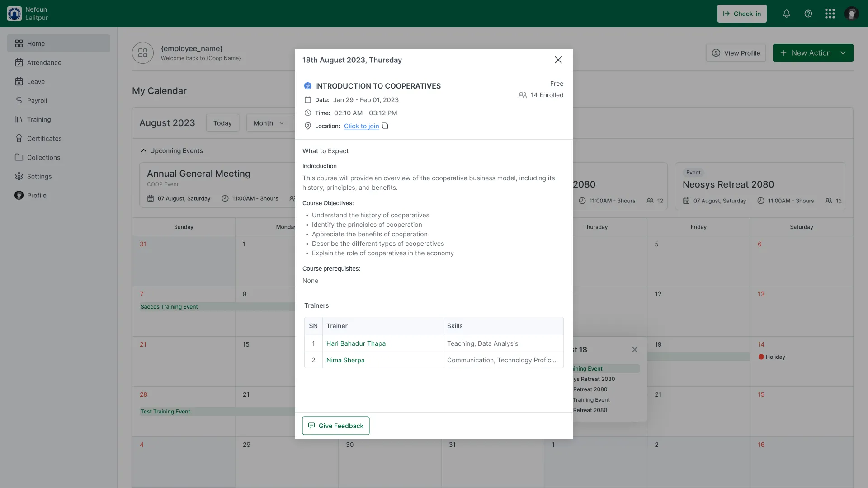
Task: Navigate to Training in the sidebar
Action: pos(59,119)
